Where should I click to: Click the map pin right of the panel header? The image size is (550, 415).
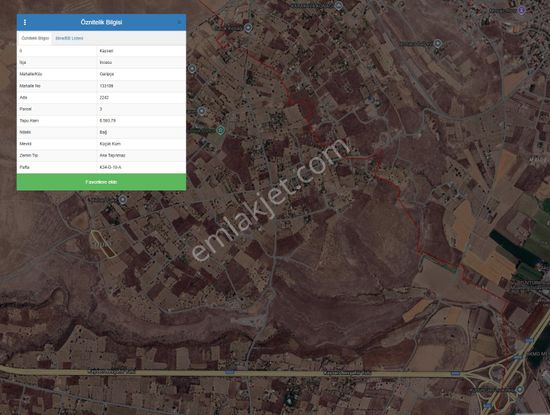(x=248, y=28)
